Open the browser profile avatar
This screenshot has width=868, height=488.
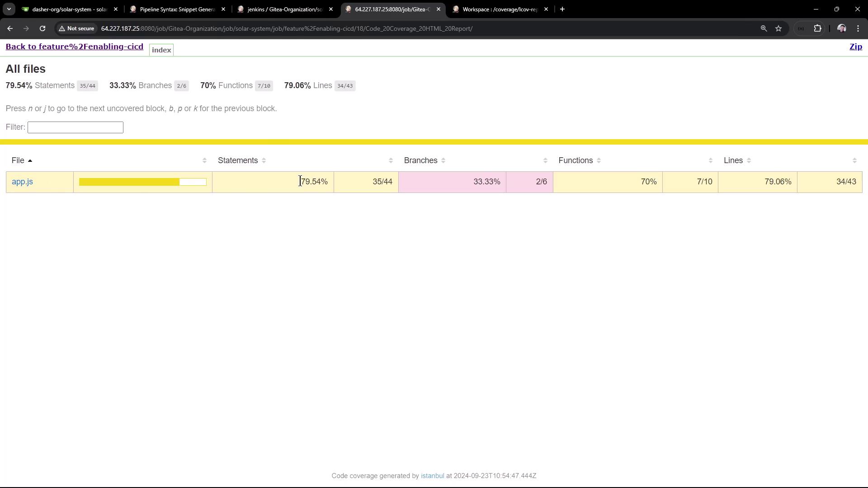point(841,28)
